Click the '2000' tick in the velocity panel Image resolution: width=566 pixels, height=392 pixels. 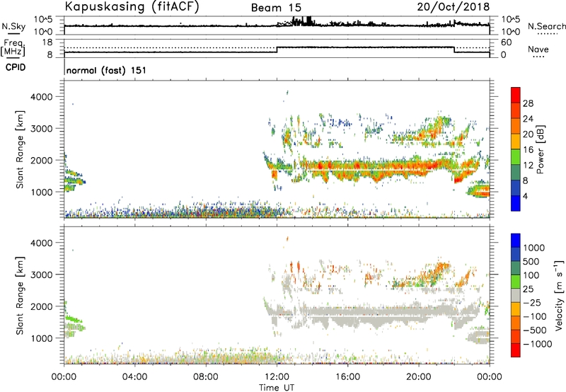(42, 306)
